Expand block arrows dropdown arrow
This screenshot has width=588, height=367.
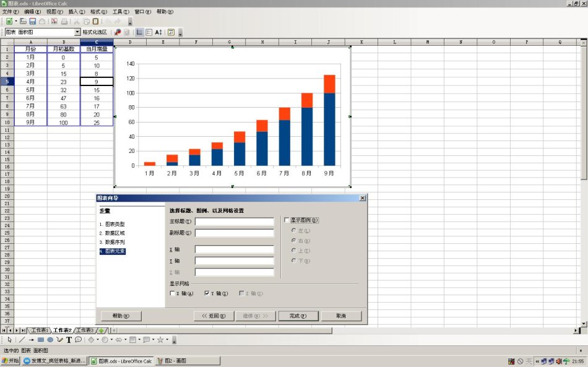click(x=125, y=340)
